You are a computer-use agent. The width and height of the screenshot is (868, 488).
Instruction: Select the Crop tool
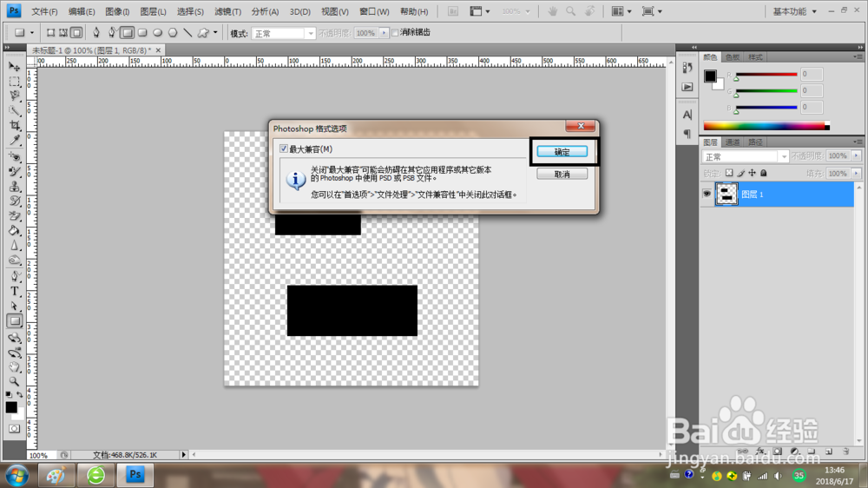[x=15, y=126]
